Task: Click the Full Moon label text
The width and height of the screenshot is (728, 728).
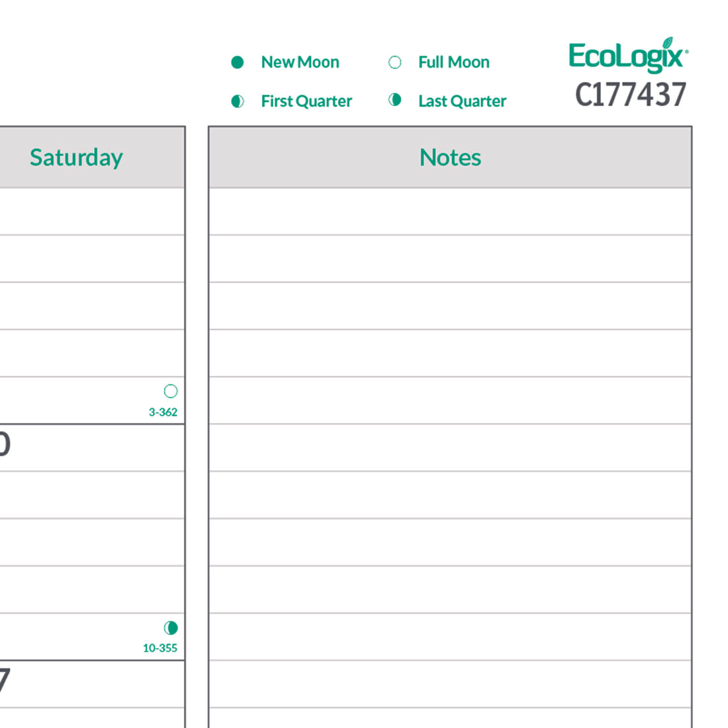Action: [x=453, y=62]
